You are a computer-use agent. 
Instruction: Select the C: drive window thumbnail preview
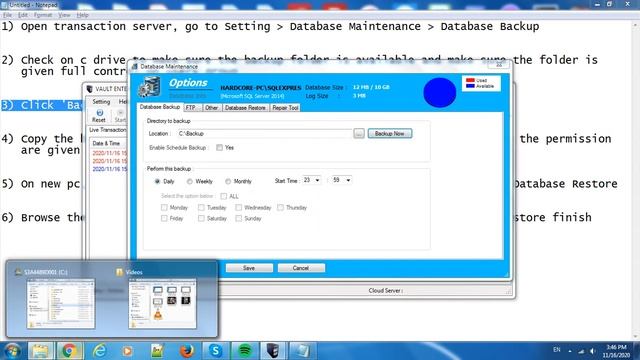tap(61, 304)
